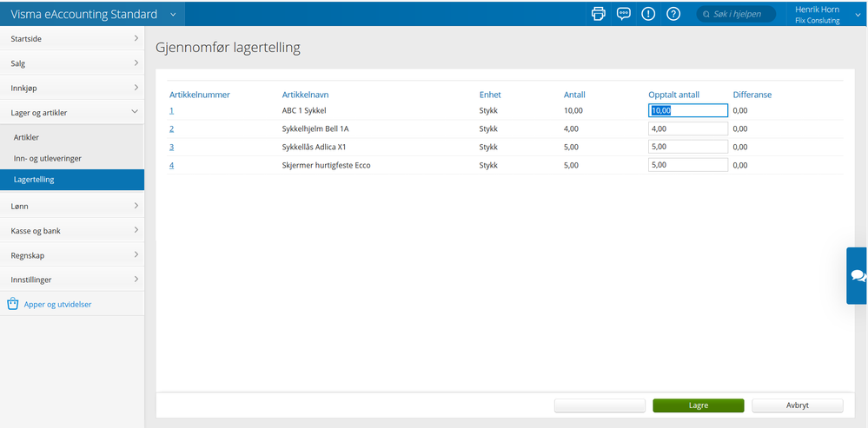Open article number 3 link
The width and height of the screenshot is (868, 428).
pyautogui.click(x=172, y=147)
